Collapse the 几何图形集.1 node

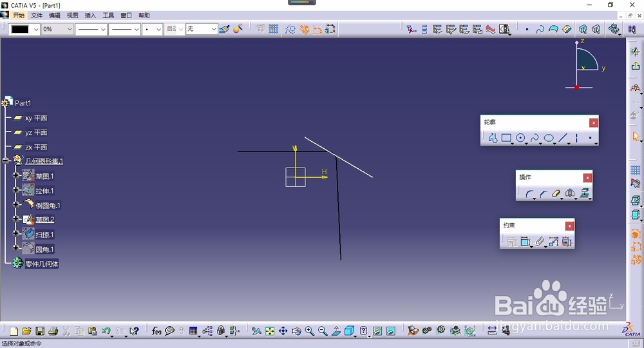pos(5,160)
